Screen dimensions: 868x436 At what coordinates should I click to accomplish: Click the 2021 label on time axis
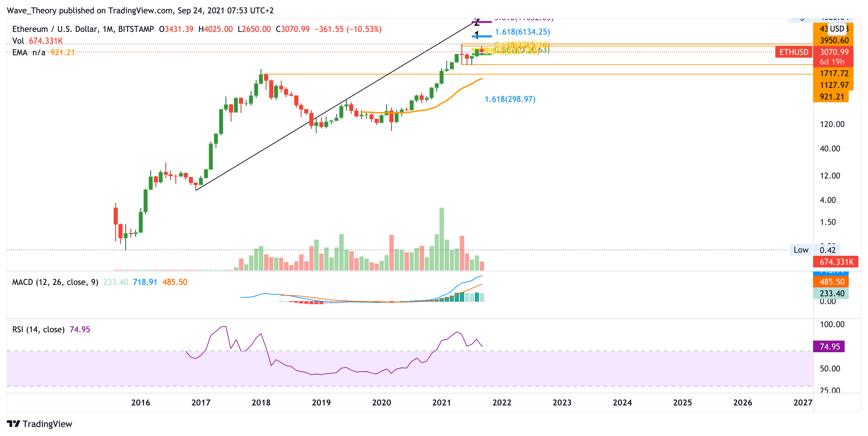(441, 403)
